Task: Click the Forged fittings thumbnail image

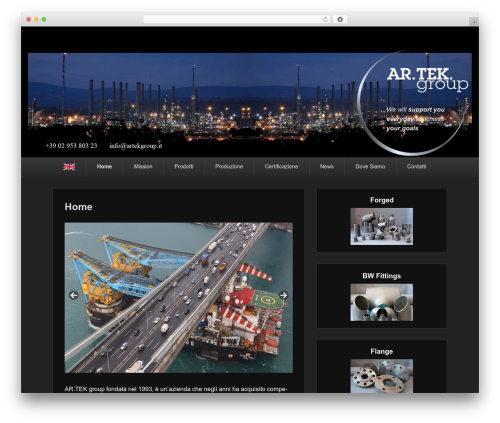Action: 382,226
